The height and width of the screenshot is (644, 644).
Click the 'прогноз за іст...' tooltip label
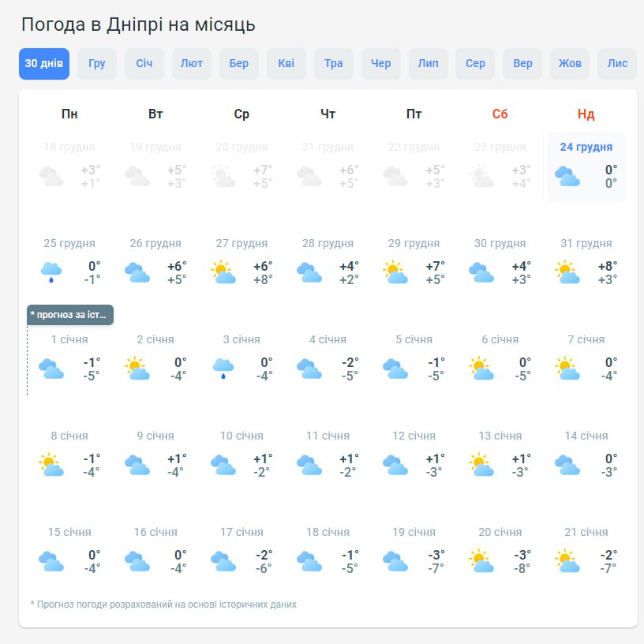tap(70, 315)
